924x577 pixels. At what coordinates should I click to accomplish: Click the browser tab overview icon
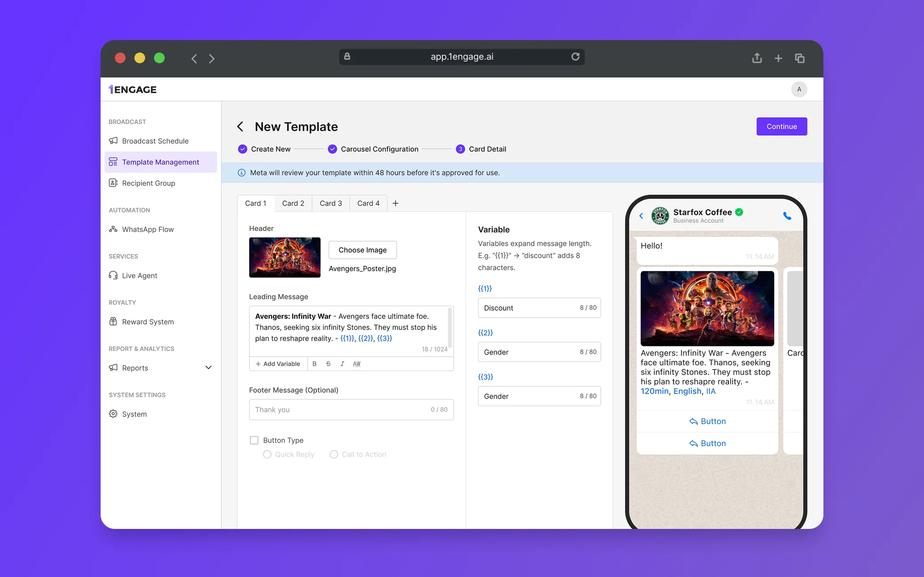pyautogui.click(x=800, y=58)
